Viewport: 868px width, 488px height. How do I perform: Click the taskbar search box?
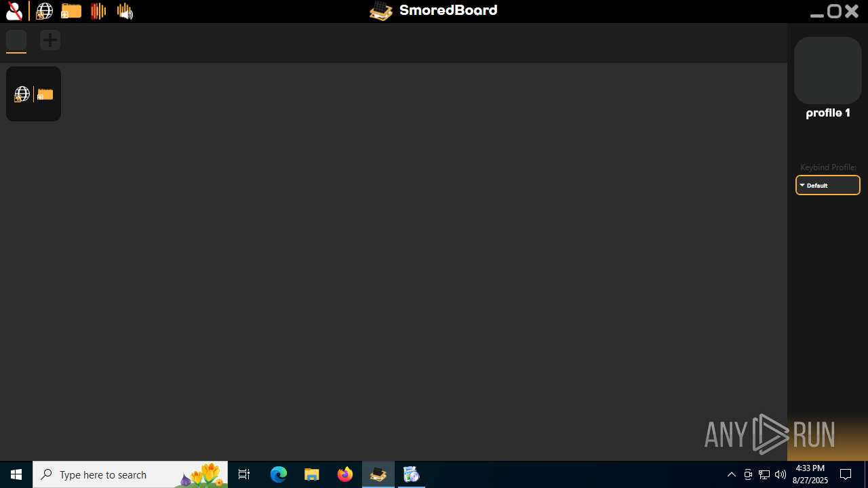pos(130,474)
